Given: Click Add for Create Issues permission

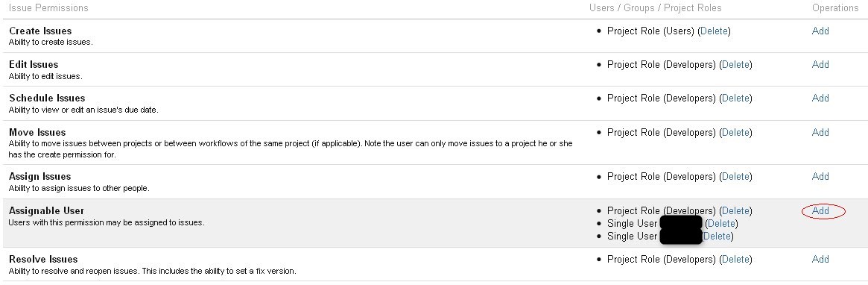Looking at the screenshot, I should [820, 31].
